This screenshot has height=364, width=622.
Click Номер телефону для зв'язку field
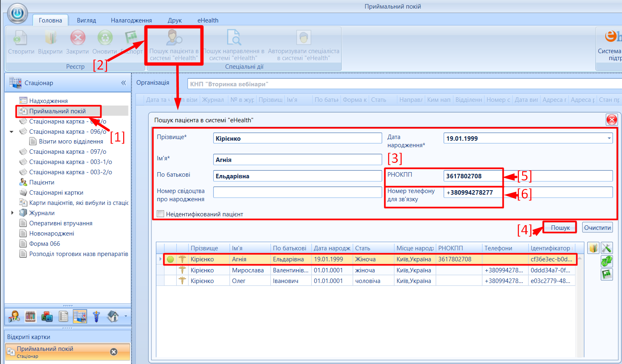tap(528, 192)
